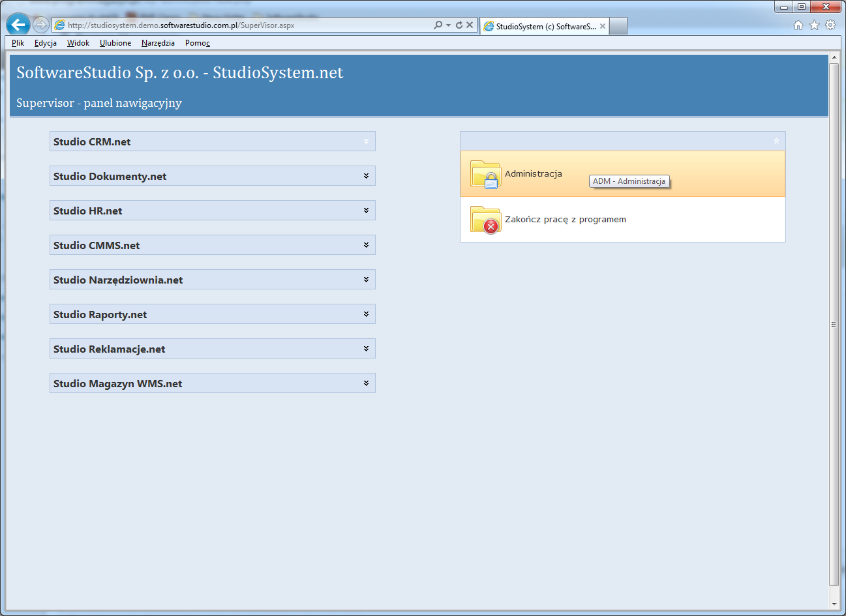Open browser settings gear icon
The height and width of the screenshot is (616, 846).
pyautogui.click(x=830, y=25)
